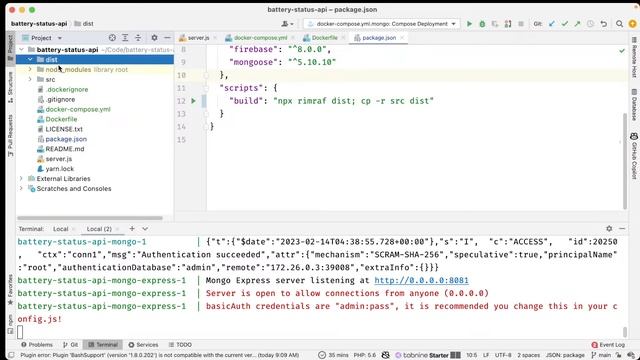The width and height of the screenshot is (640, 360).
Task: Close the package.json tab
Action: point(402,38)
